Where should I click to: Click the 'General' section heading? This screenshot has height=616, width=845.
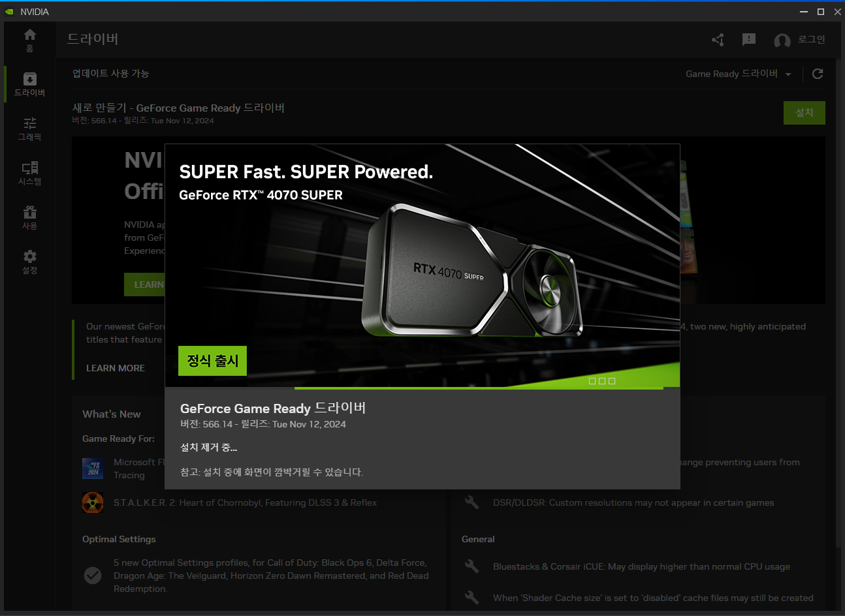tap(478, 539)
